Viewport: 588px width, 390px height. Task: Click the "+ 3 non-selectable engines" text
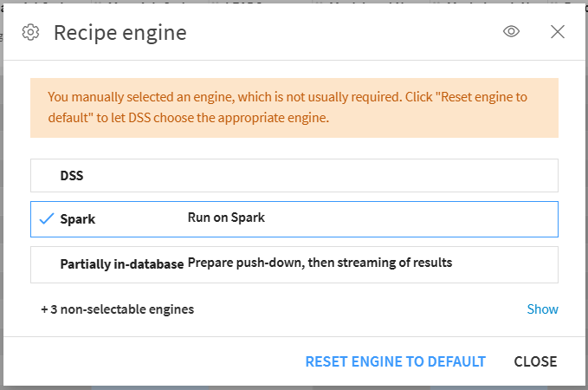118,309
